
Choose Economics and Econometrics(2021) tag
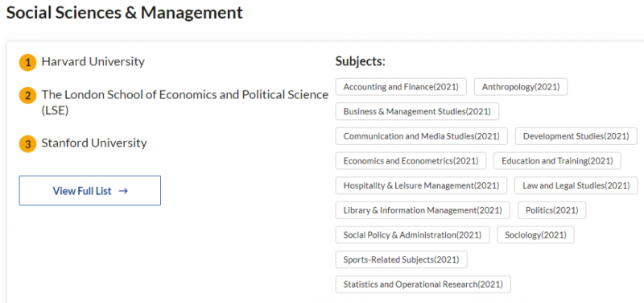click(x=411, y=160)
